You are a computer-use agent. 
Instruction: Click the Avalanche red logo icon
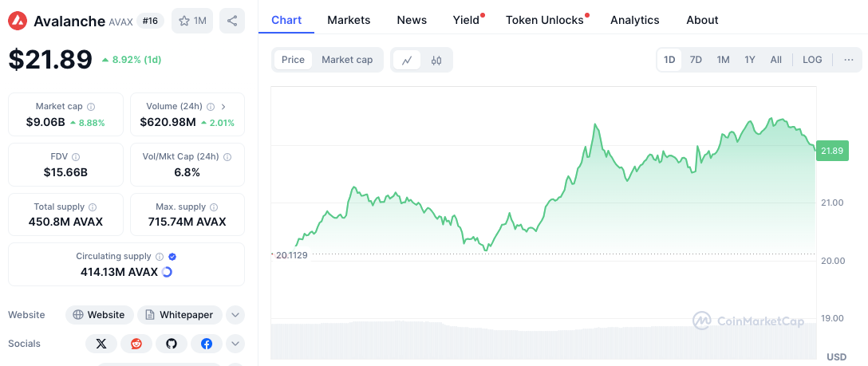[x=18, y=21]
